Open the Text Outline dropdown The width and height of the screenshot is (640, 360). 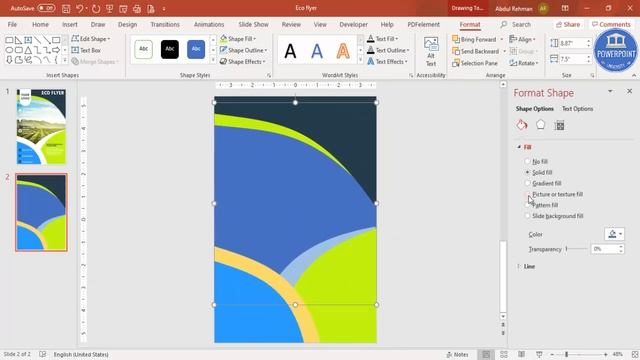click(388, 50)
